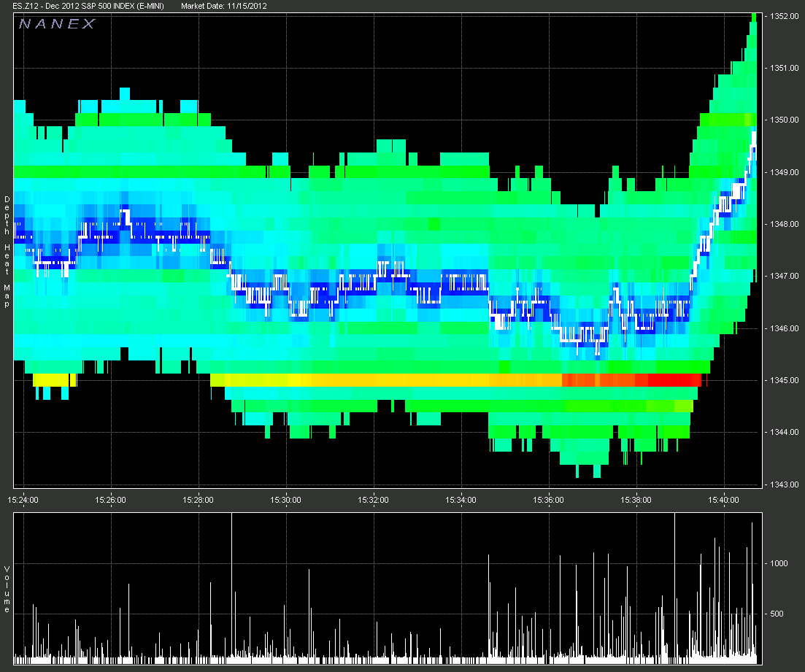This screenshot has width=805, height=672.
Task: Click the 15:32:00 time axis label
Action: click(x=373, y=500)
